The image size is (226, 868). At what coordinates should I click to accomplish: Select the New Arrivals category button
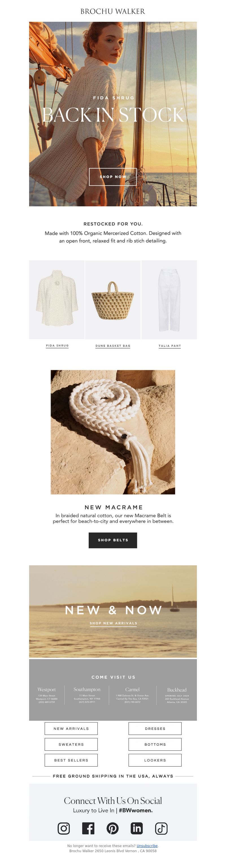tap(71, 728)
